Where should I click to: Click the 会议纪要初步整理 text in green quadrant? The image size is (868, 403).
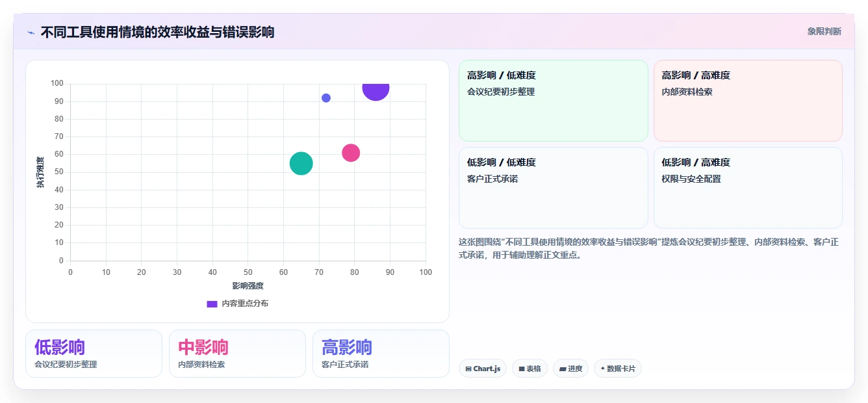tap(501, 92)
